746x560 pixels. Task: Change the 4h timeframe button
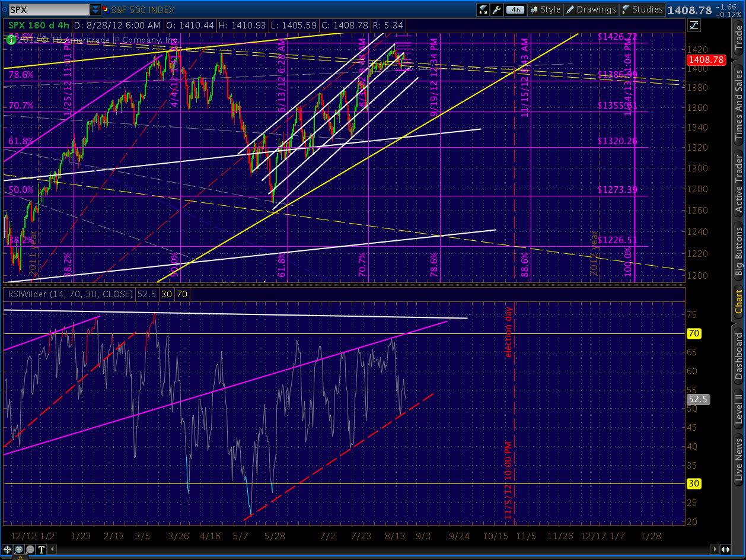click(516, 9)
